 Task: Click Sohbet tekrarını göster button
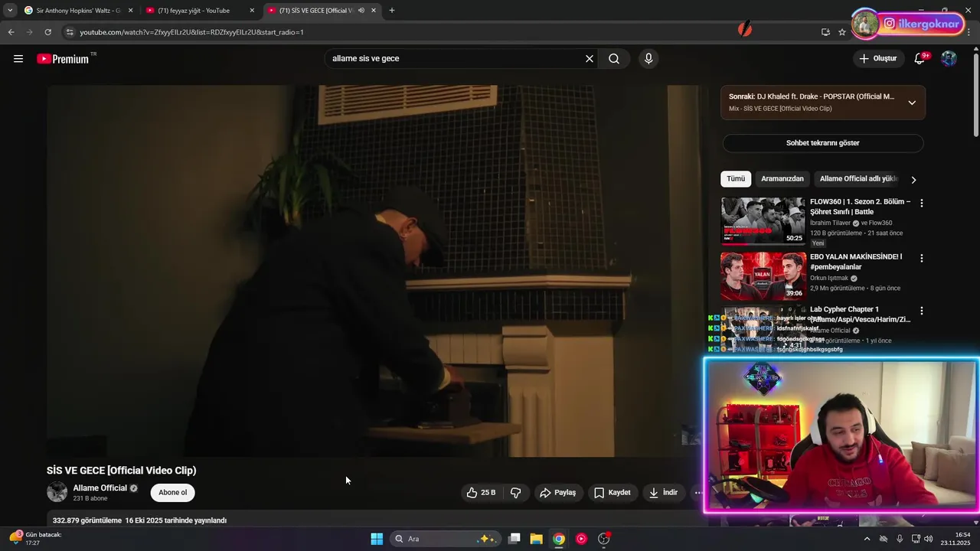823,143
